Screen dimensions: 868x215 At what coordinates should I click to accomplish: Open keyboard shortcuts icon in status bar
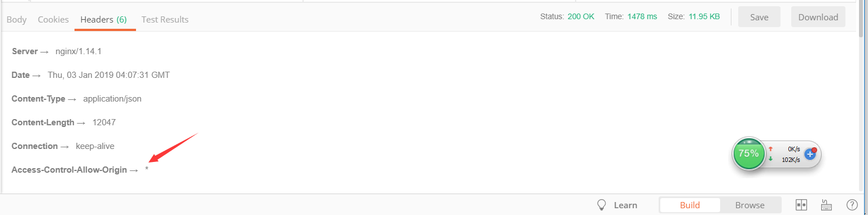pos(827,205)
